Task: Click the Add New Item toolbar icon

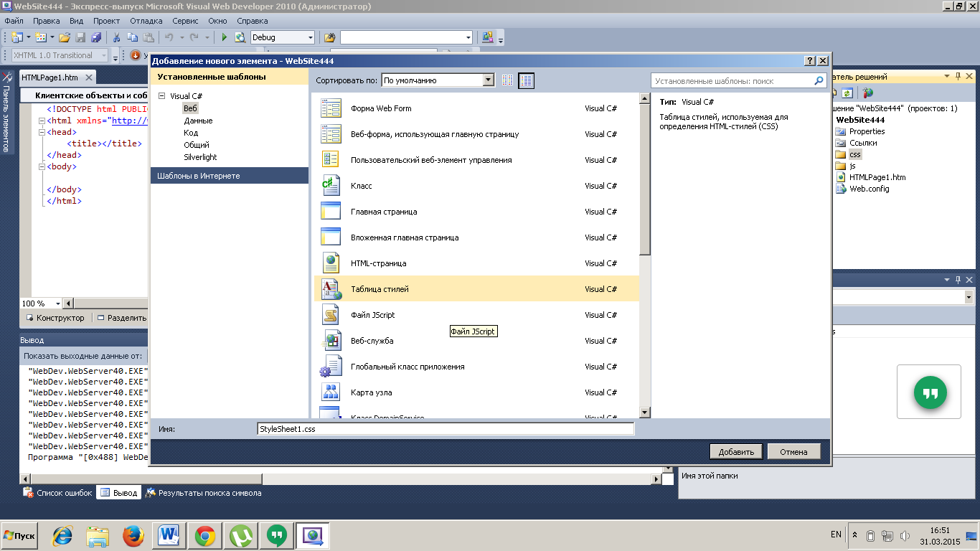Action: pos(40,37)
